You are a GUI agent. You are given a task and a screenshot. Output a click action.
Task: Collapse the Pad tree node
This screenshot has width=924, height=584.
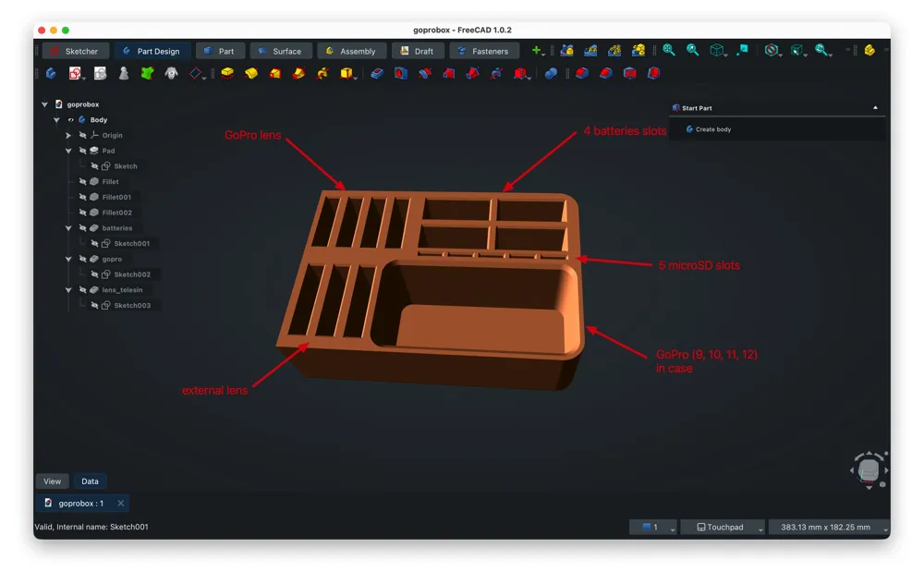(x=68, y=151)
